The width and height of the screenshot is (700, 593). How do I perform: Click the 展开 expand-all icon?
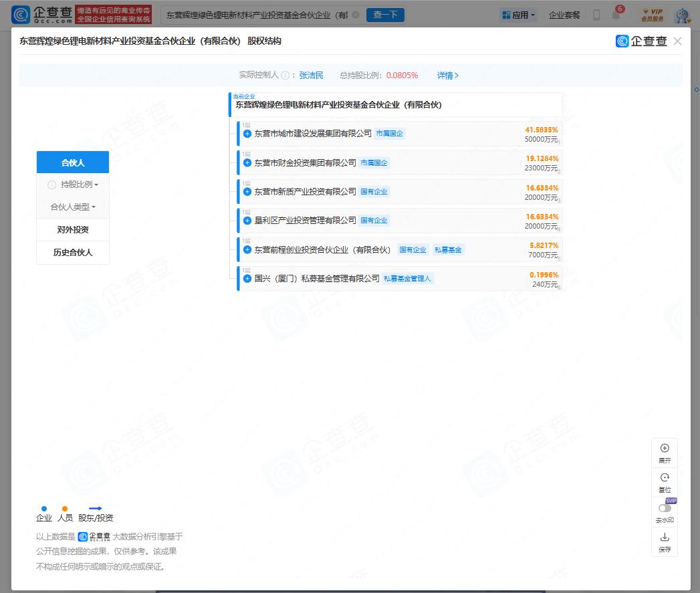[664, 449]
